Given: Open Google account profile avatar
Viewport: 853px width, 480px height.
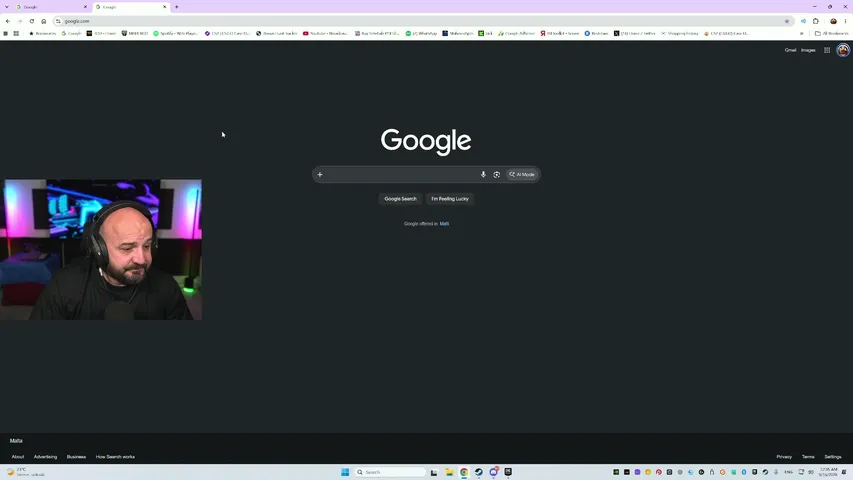Looking at the screenshot, I should [843, 50].
